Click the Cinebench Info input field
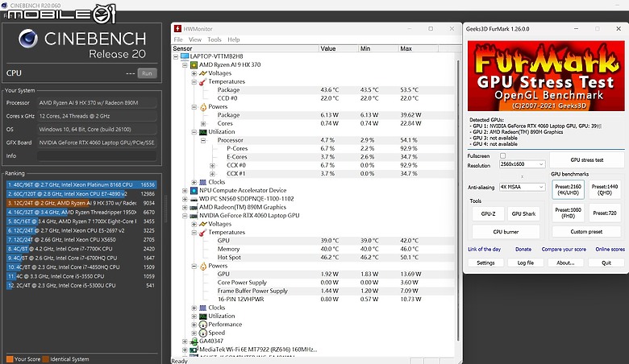Image resolution: width=629 pixels, height=364 pixels. (97, 155)
